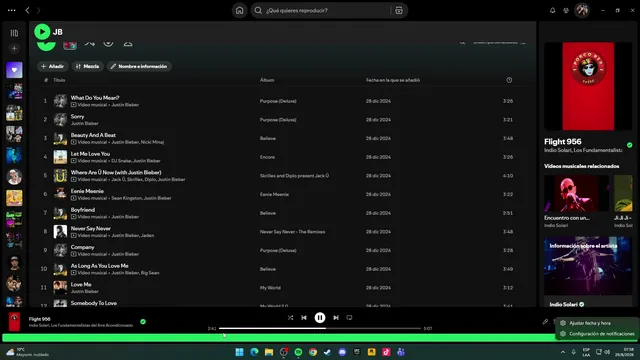Play the JB playlist

click(x=42, y=32)
